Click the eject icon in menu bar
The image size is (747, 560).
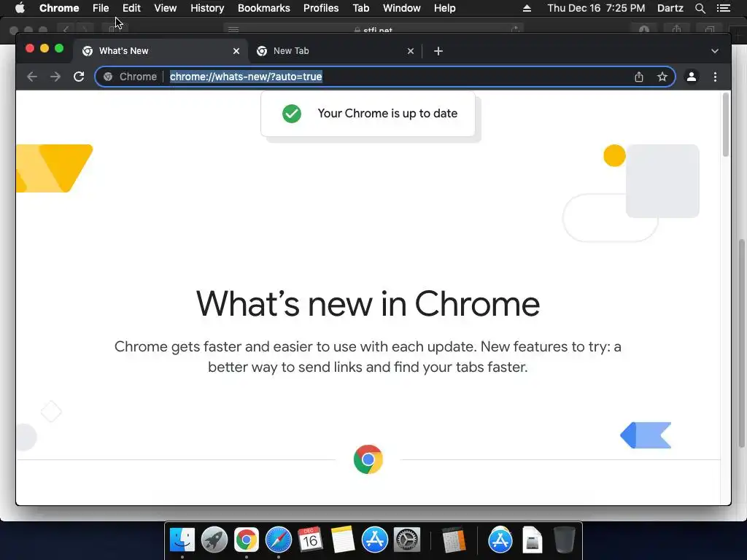(527, 8)
